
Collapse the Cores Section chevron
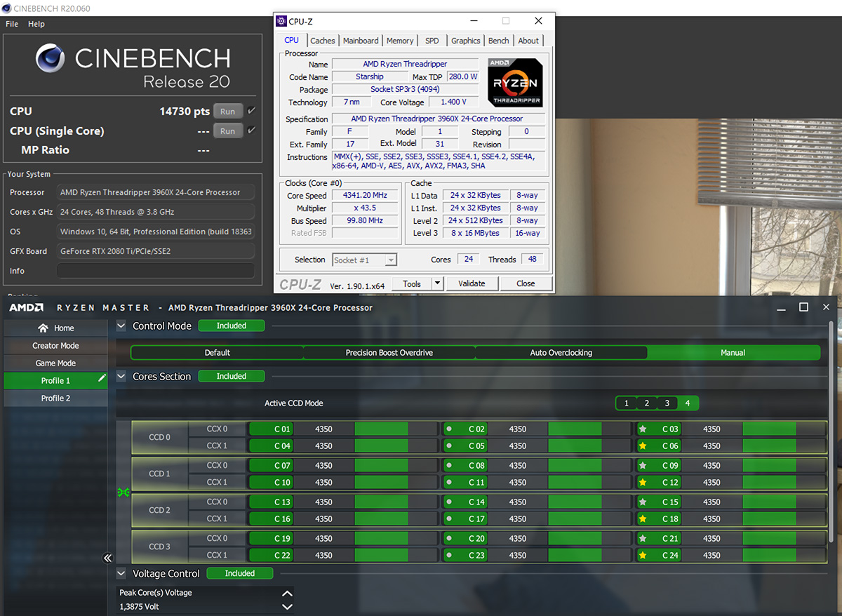(x=121, y=376)
